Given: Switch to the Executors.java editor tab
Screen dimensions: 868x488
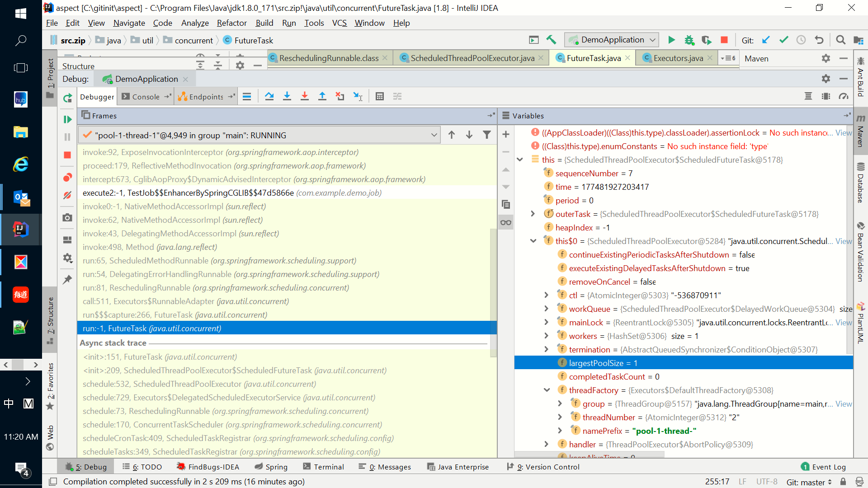Looking at the screenshot, I should [x=678, y=58].
